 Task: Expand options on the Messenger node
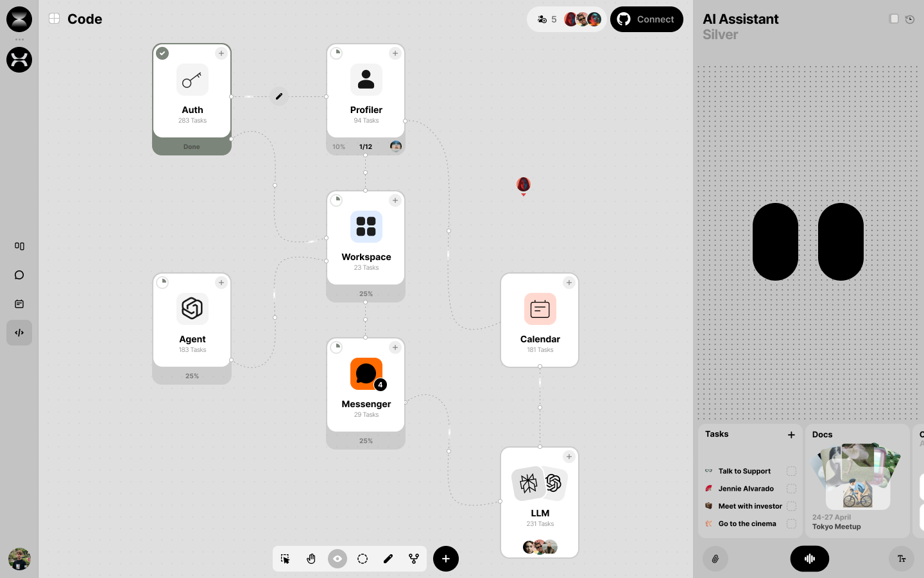pyautogui.click(x=395, y=347)
